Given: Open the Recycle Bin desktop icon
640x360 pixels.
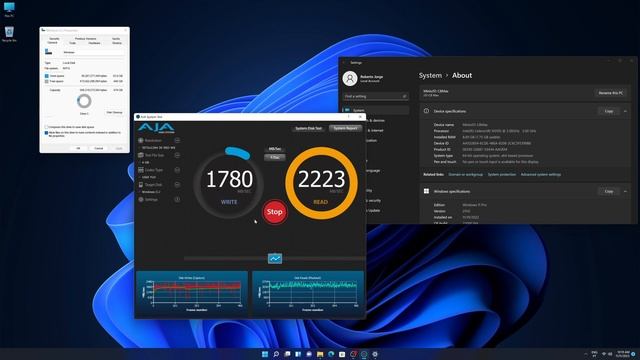Looking at the screenshot, I should tap(9, 32).
